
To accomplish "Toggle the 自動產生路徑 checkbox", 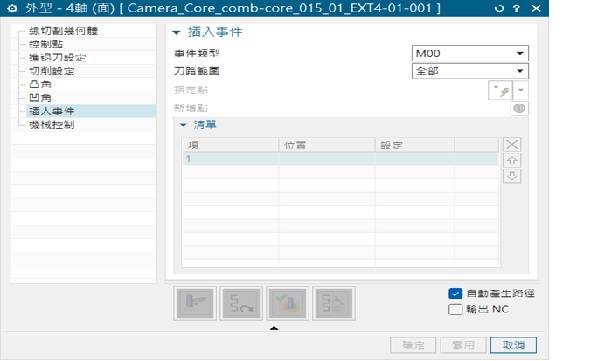I will click(x=455, y=293).
